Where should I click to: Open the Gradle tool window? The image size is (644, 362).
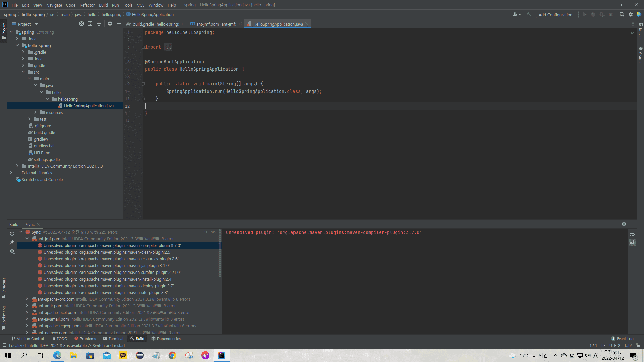(x=640, y=55)
